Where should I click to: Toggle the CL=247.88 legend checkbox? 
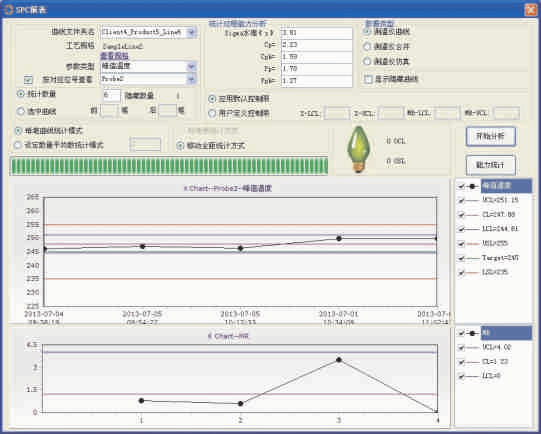(461, 215)
